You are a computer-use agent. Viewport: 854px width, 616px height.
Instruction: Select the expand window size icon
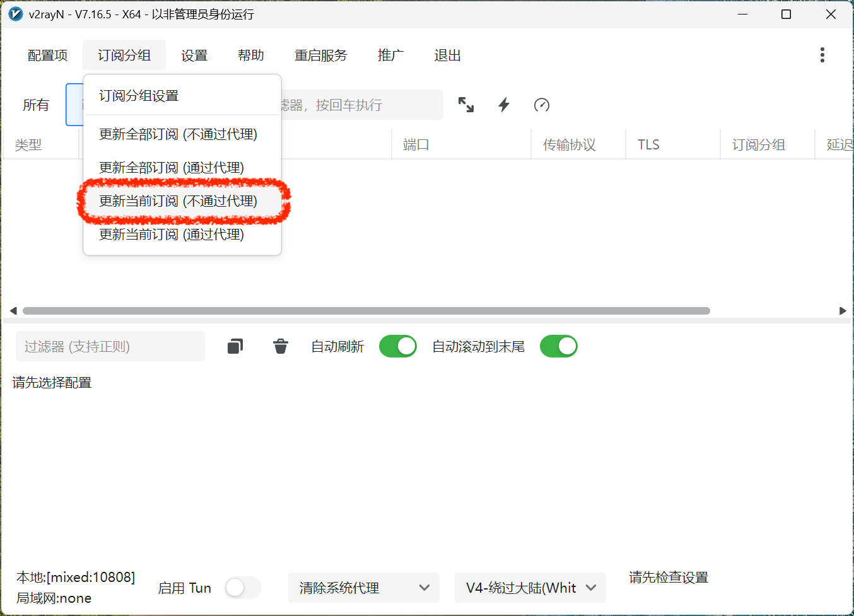[x=466, y=105]
